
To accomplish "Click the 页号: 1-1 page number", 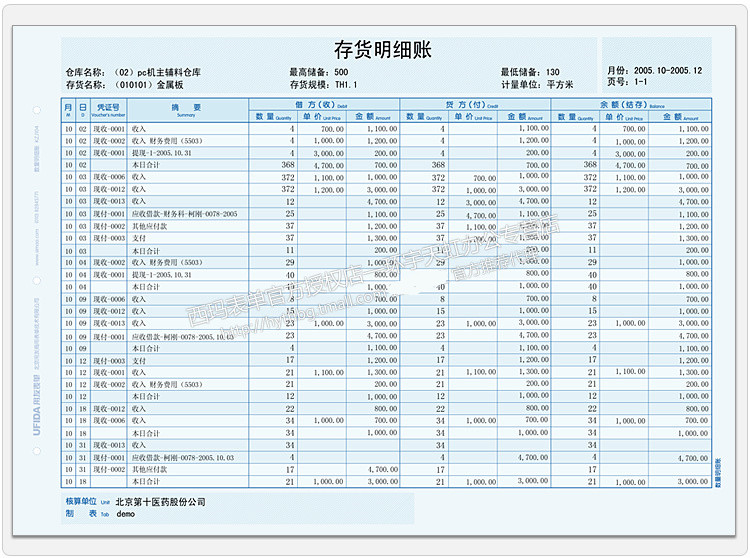I will coord(627,82).
